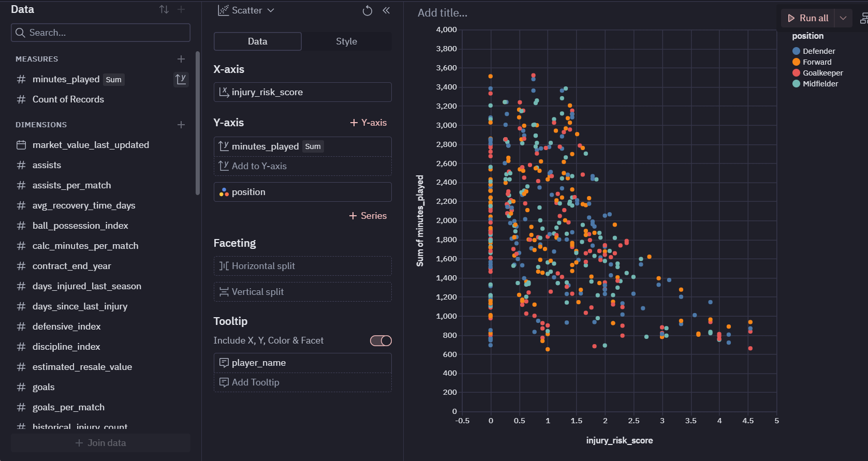Select the days_injured_last_season dimension
The height and width of the screenshot is (461, 868).
point(87,286)
